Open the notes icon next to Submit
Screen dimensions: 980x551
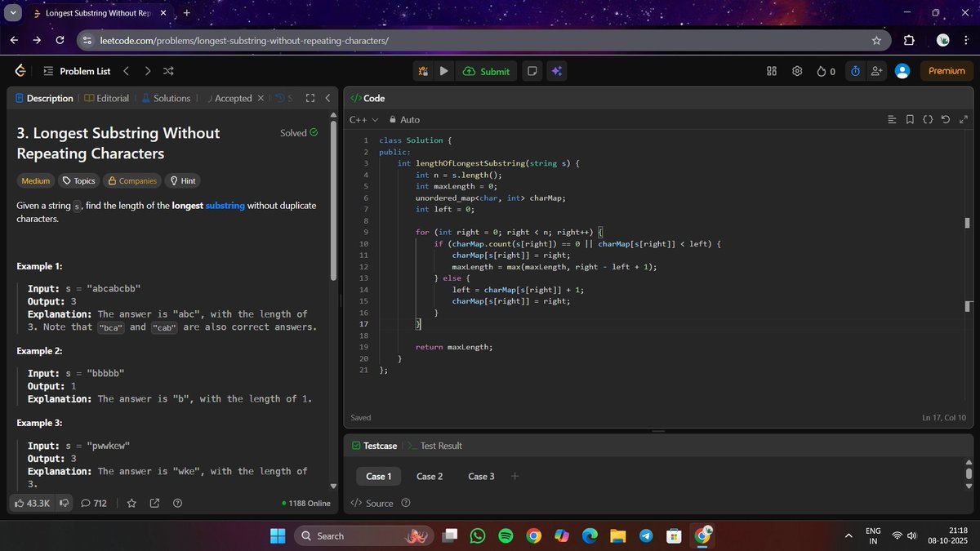(x=532, y=71)
